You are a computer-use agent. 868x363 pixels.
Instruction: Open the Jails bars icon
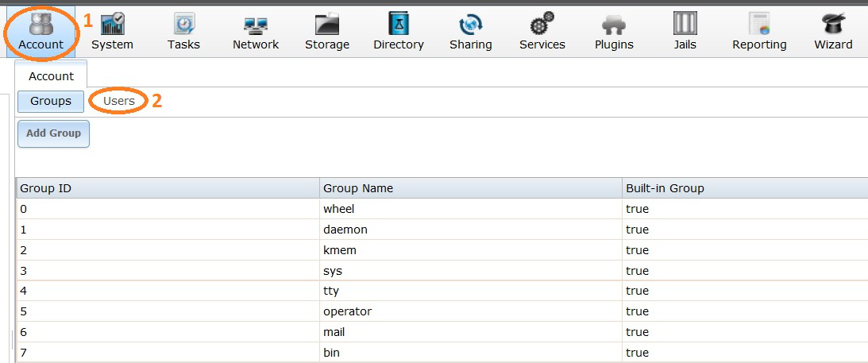[685, 24]
